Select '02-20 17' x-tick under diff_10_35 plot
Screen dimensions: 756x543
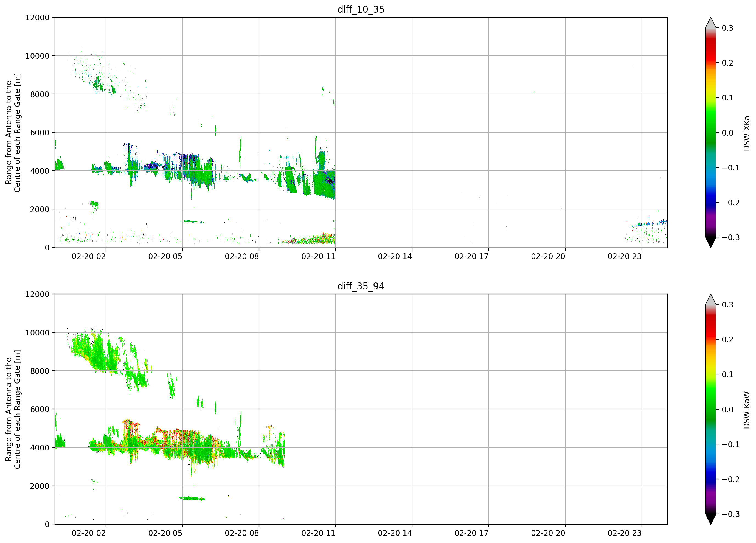tap(471, 256)
